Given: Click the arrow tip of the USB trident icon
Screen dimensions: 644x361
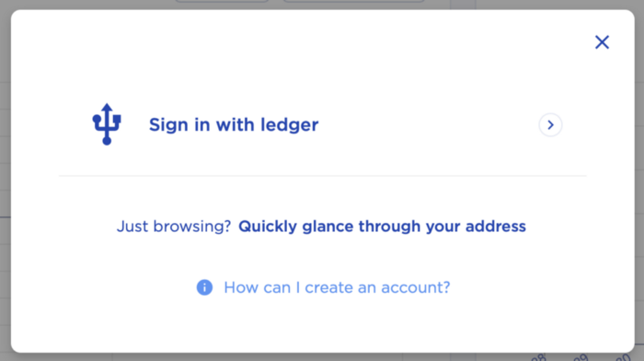Looking at the screenshot, I should (107, 108).
